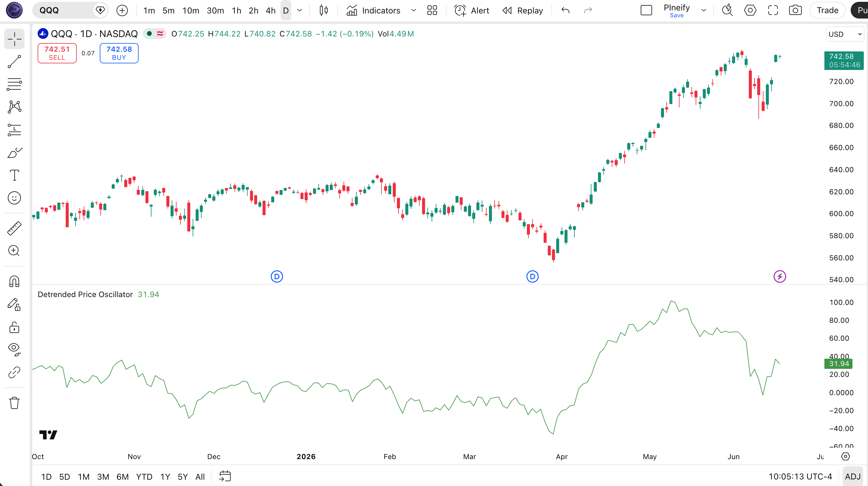Click the Trade button
Image resolution: width=868 pixels, height=486 pixels.
828,10
